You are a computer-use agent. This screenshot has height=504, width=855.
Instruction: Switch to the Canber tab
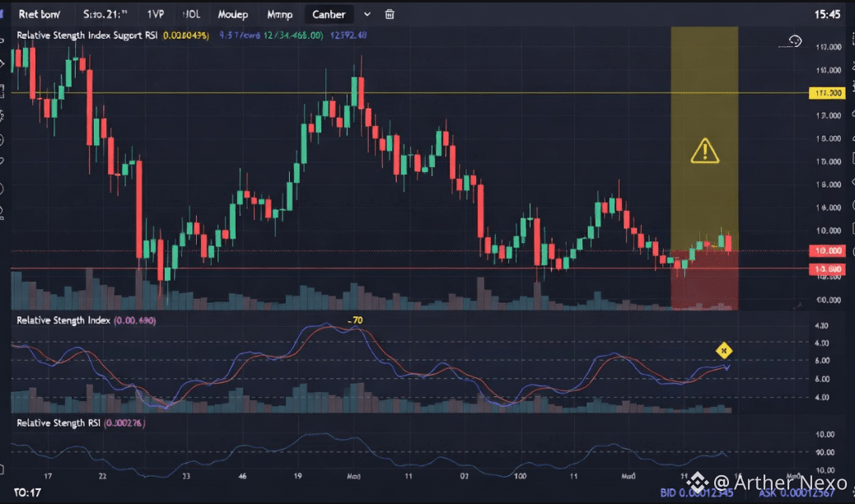(329, 15)
